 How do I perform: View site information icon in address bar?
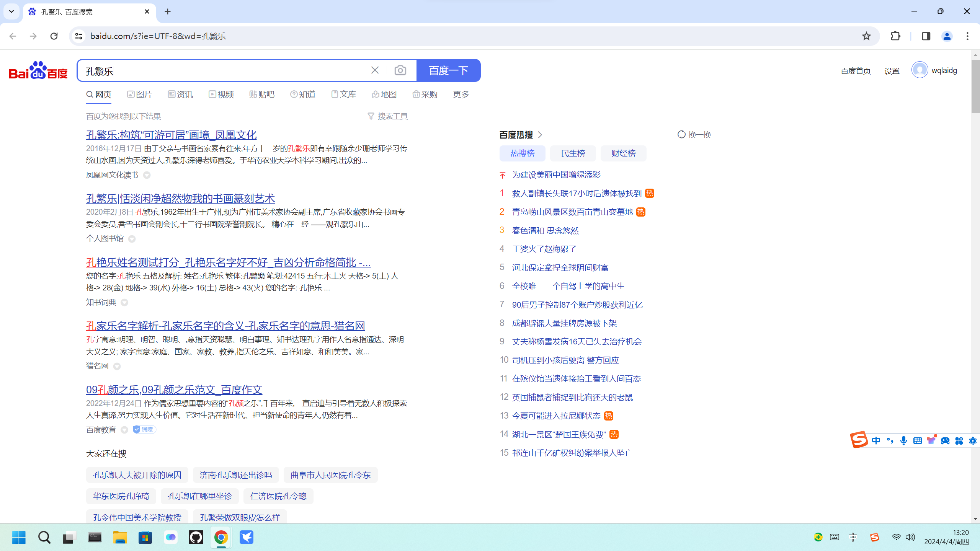[78, 36]
